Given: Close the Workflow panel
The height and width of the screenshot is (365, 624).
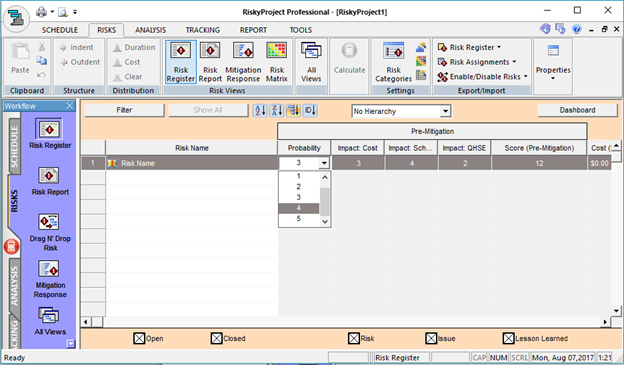Looking at the screenshot, I should (x=69, y=106).
